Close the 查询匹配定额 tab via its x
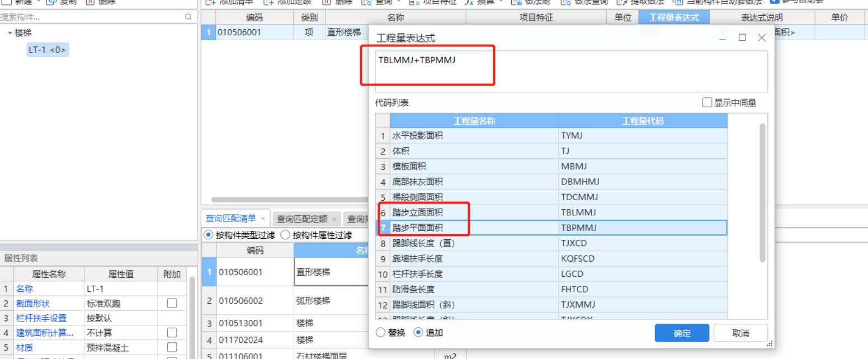 coord(334,219)
